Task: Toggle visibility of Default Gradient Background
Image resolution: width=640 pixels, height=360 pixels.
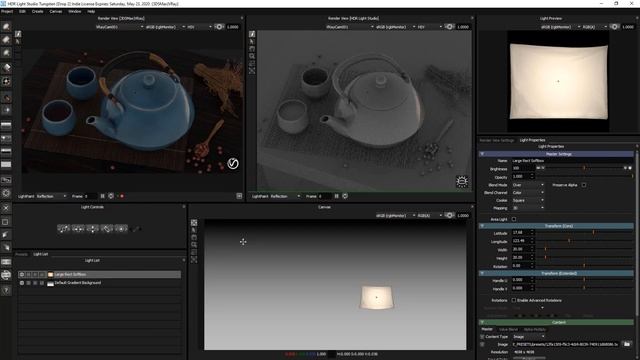Action: (x=22, y=283)
